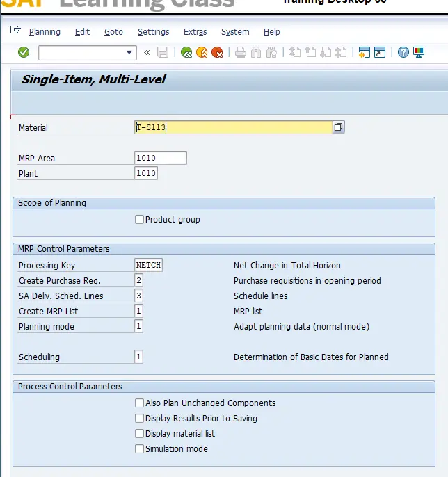Expand command field using double-chevron
Viewport: 448px width, 477px height.
click(x=147, y=52)
